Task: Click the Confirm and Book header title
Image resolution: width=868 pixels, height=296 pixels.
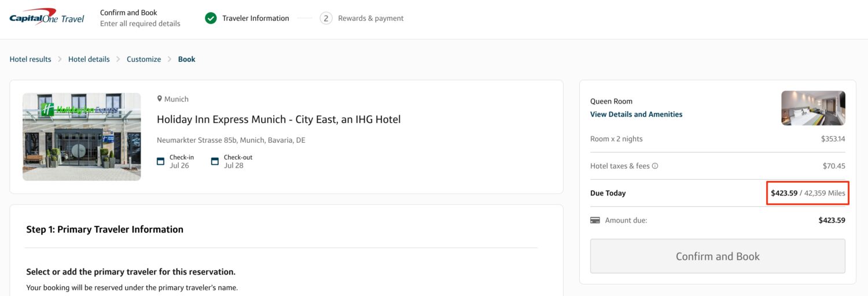Action: (128, 13)
